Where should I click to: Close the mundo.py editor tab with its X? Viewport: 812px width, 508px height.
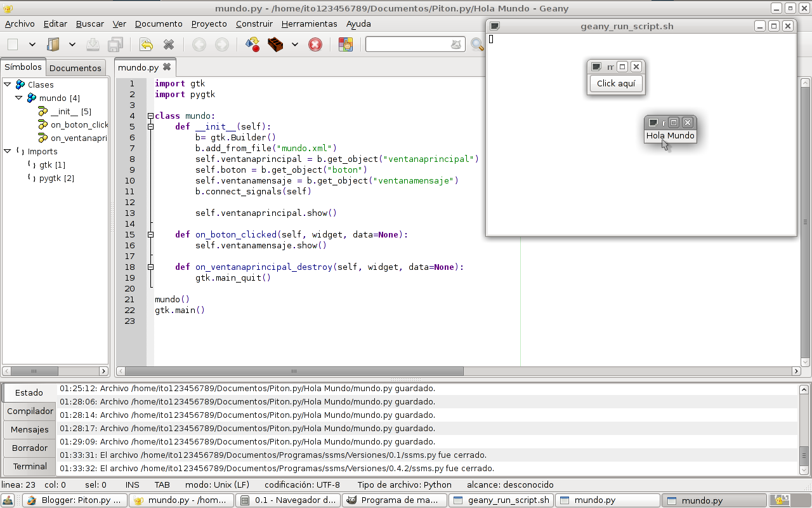(167, 67)
